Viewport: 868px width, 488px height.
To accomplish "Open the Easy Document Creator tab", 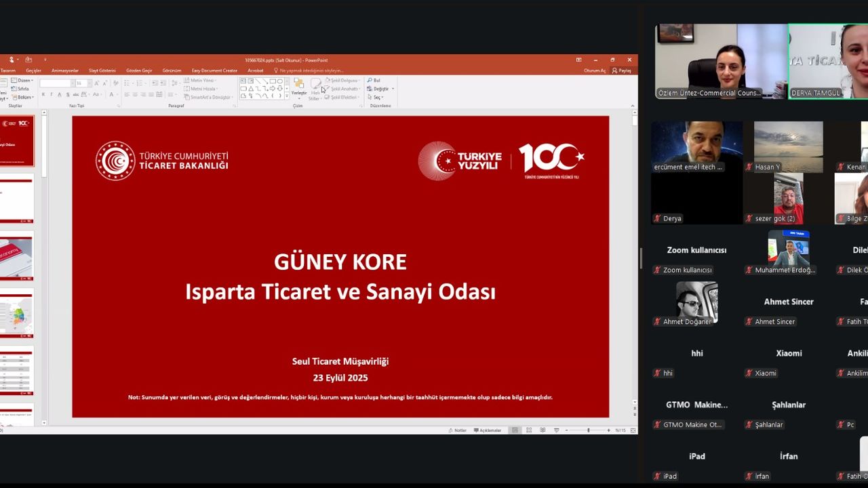I will click(x=214, y=70).
